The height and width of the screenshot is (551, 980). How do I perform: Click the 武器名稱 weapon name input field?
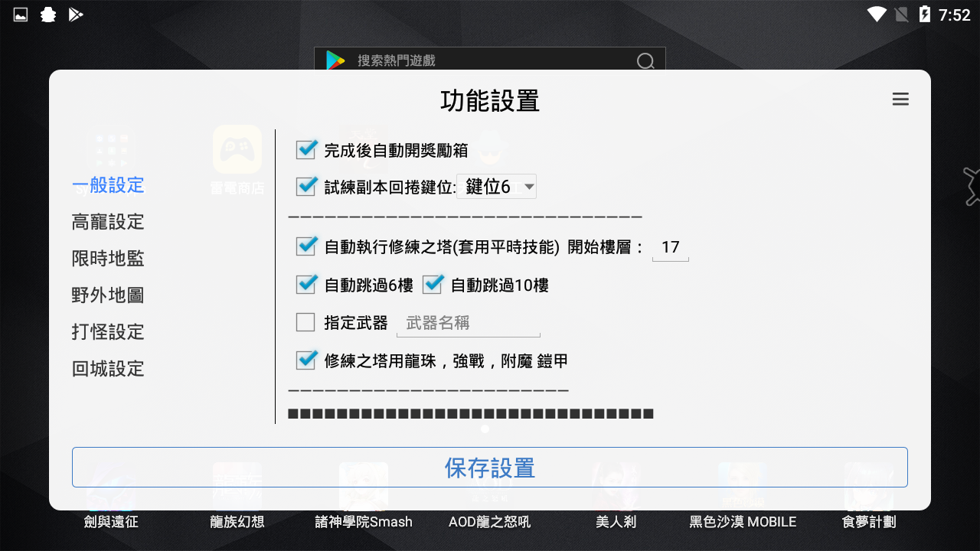coord(468,323)
